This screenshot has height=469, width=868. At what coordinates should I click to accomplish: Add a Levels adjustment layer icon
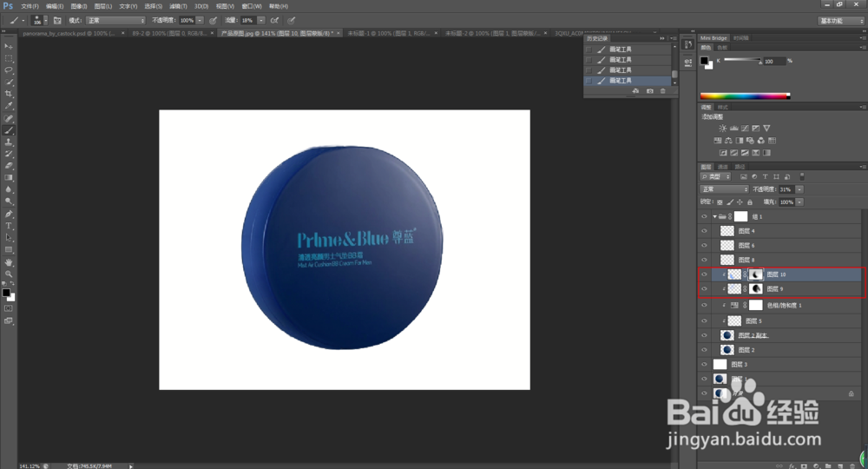(734, 128)
